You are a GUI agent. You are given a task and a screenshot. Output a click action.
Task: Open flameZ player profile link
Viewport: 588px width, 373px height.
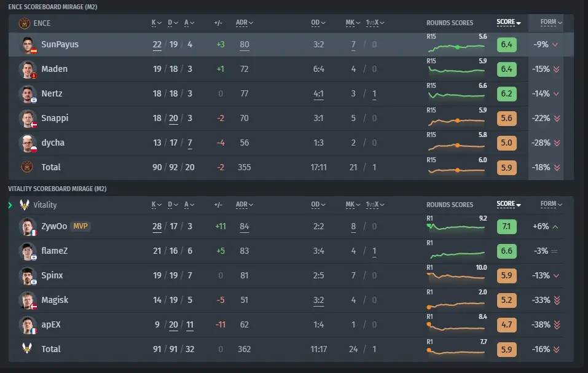[54, 251]
